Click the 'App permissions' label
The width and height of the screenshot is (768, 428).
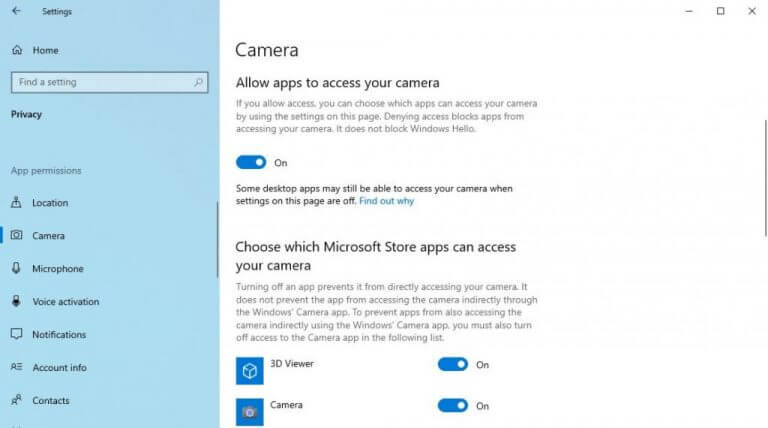tap(46, 170)
